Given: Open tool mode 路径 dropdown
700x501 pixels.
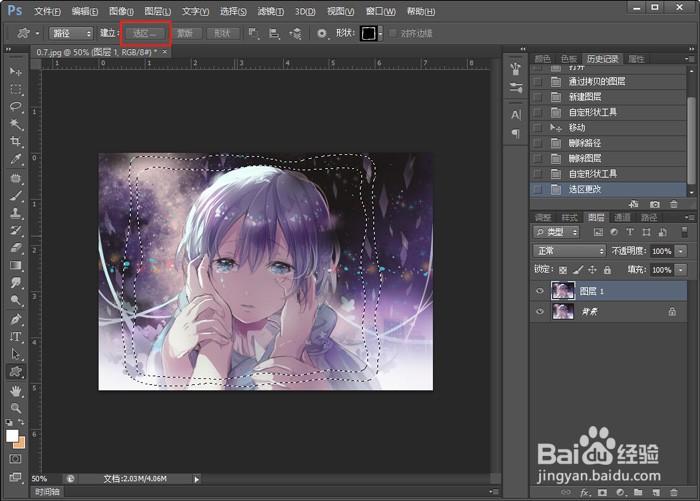Looking at the screenshot, I should tap(71, 33).
